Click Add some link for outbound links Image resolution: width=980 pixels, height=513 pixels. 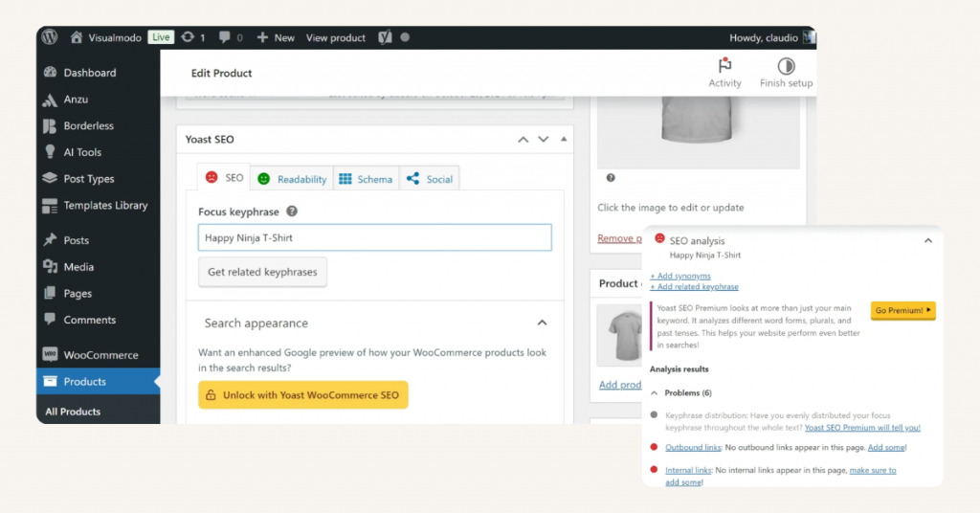coord(886,447)
